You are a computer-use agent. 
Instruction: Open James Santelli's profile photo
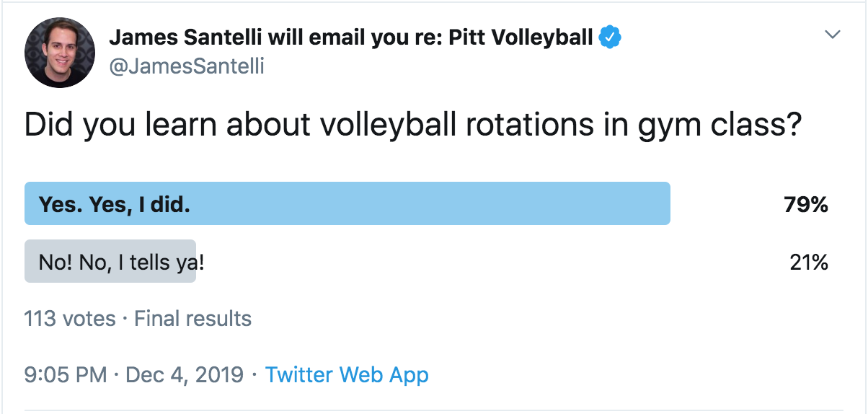[x=60, y=53]
